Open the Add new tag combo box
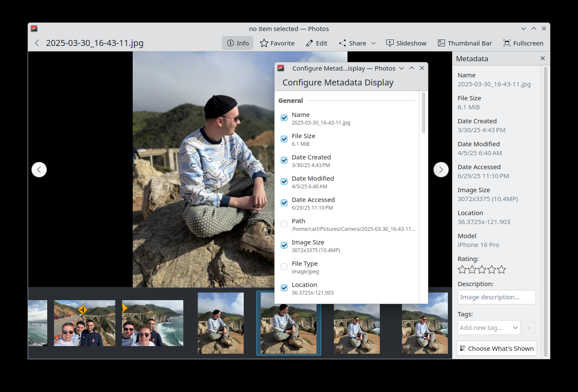The width and height of the screenshot is (578, 392). coord(489,328)
